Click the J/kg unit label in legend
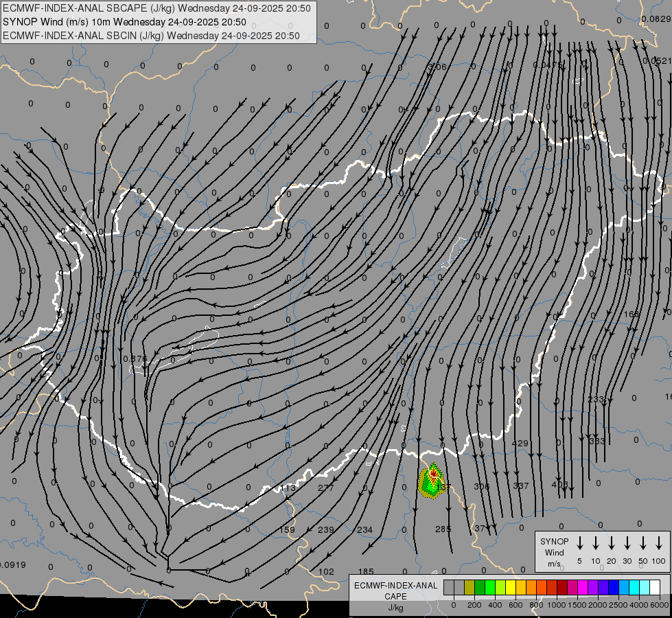Viewport: 672px width, 618px height. pos(395,608)
